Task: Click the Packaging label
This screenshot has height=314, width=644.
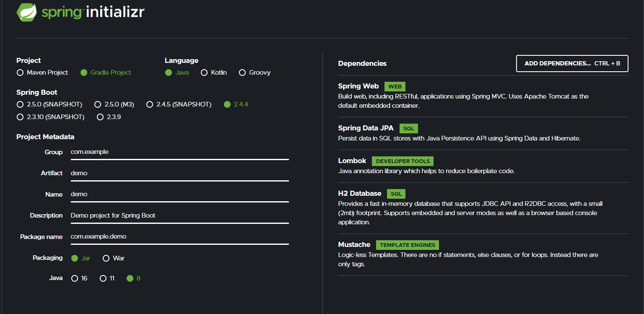Action: 47,258
